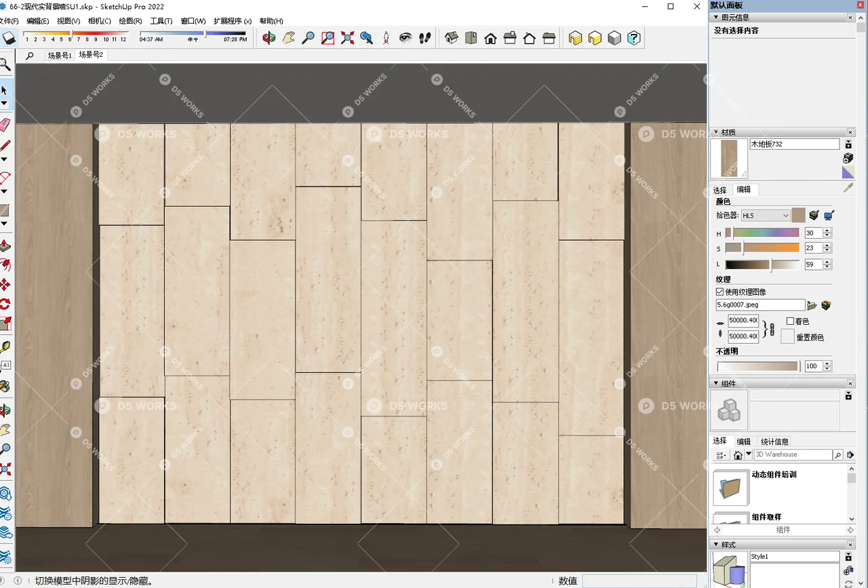Activate the Look Around eye tool
This screenshot has height=588, width=868.
(x=405, y=39)
